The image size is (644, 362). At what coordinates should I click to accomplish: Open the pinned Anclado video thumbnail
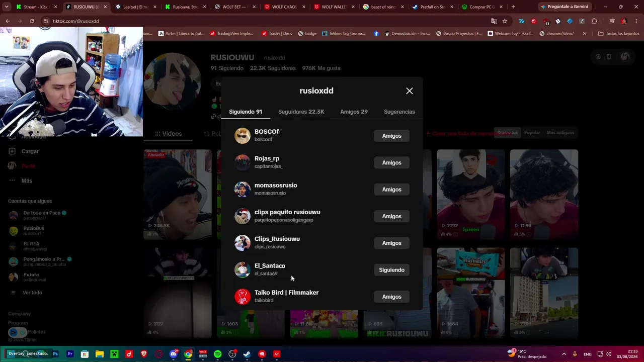(178, 194)
